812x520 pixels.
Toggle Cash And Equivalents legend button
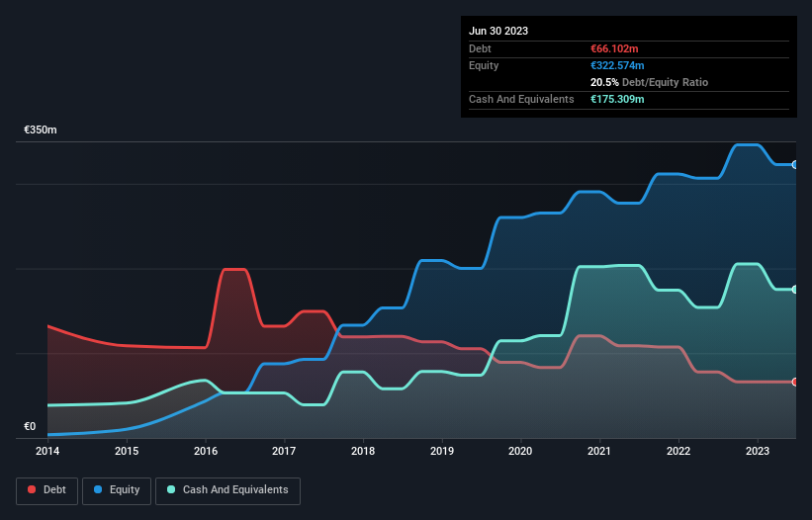pyautogui.click(x=227, y=490)
